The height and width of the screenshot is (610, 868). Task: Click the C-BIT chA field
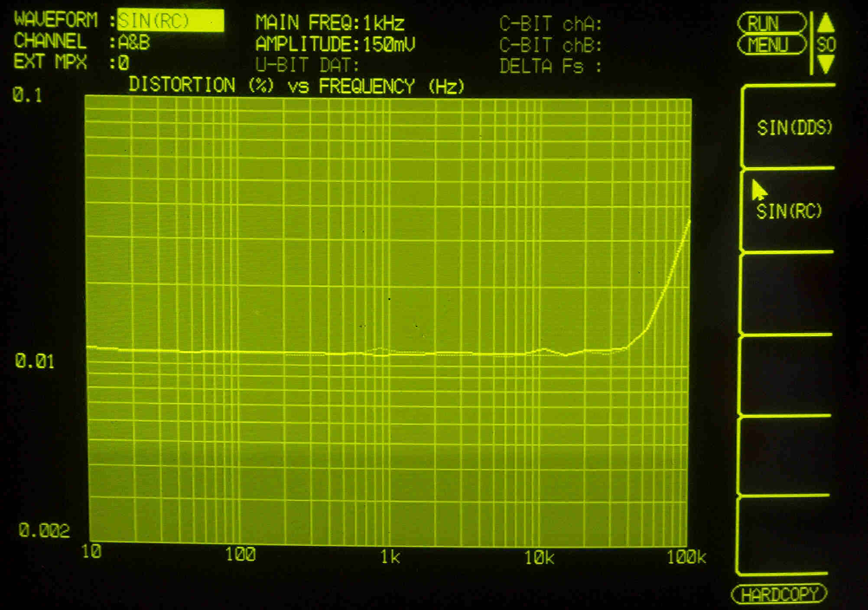551,24
